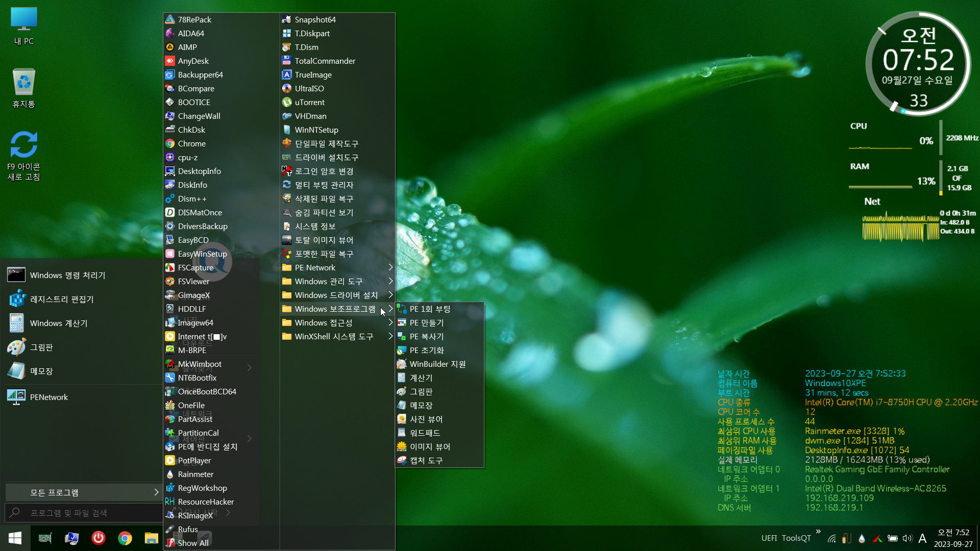
Task: Expand the WinXShell 시스템 도구 folder
Action: (x=337, y=336)
